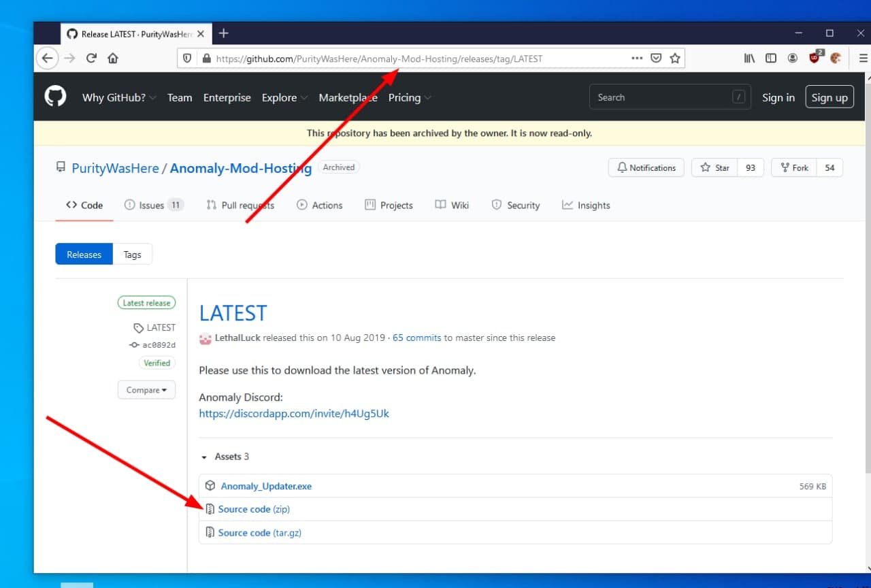Click the uBlock Origin extension icon
The width and height of the screenshot is (871, 588).
pos(815,59)
